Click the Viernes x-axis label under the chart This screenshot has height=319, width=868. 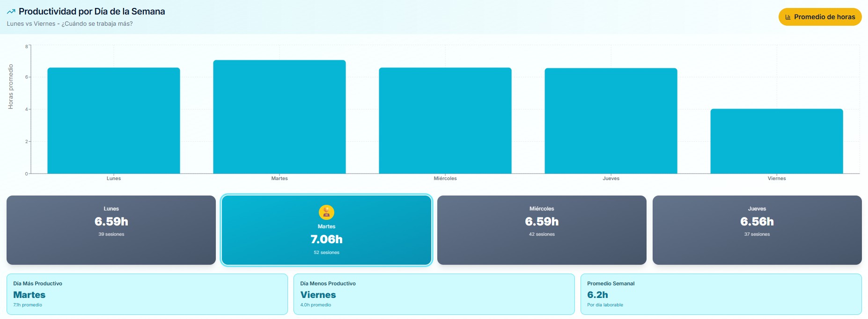(777, 179)
